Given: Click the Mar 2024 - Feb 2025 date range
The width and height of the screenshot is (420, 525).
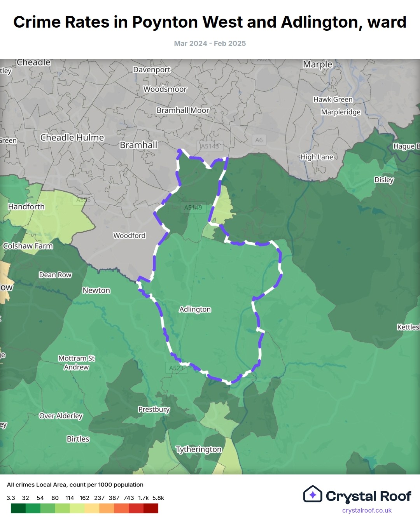Looking at the screenshot, I should 210,44.
